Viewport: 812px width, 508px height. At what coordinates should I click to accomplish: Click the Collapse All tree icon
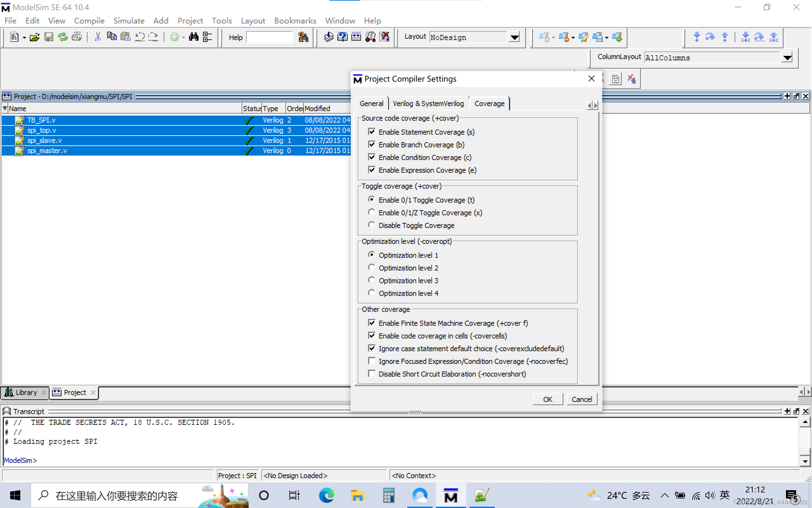pos(207,37)
